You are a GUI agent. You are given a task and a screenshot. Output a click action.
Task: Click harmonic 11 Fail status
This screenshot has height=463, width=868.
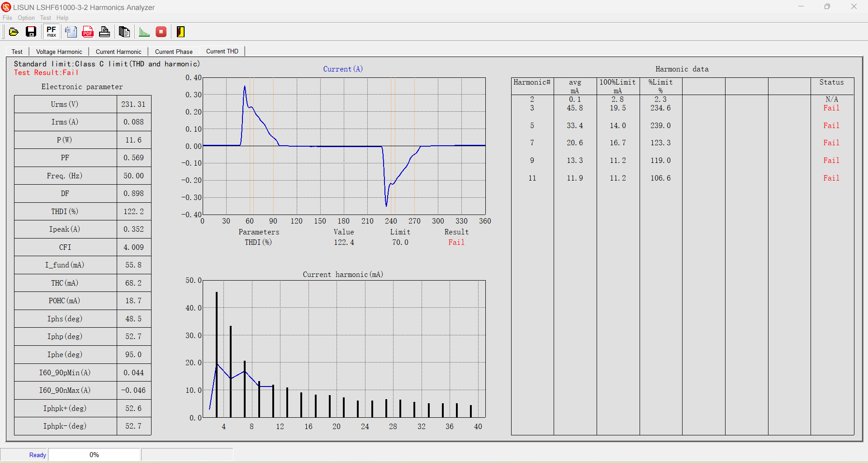pyautogui.click(x=831, y=178)
